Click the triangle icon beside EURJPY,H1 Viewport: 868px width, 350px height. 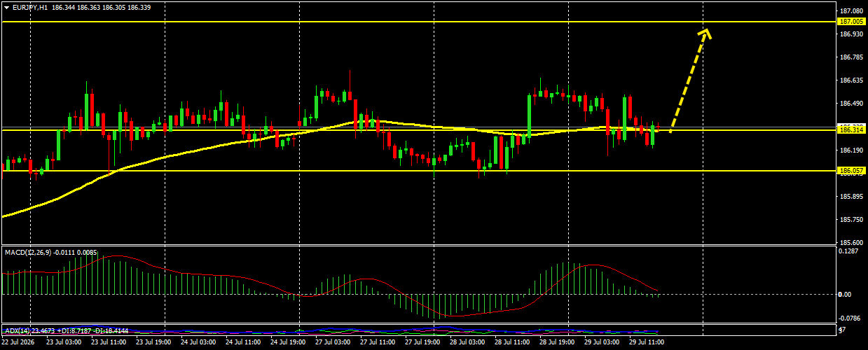(6, 6)
